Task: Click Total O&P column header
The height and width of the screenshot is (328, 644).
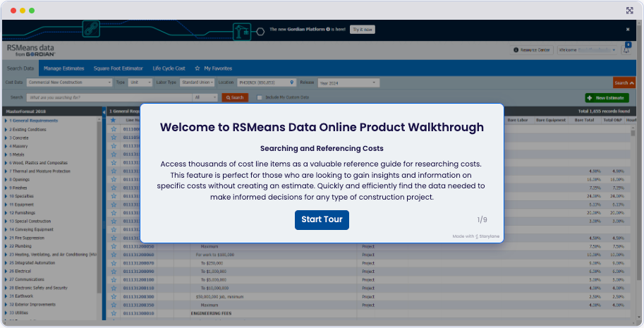Action: coord(612,121)
